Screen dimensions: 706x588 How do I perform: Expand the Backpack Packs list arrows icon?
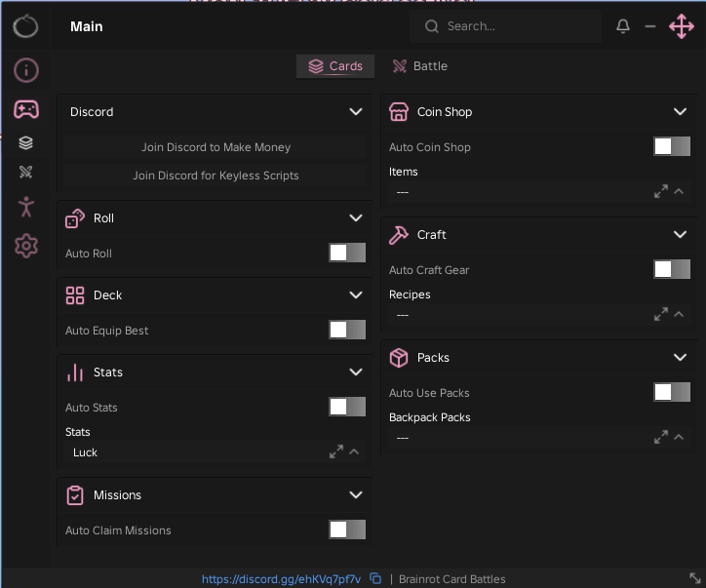[661, 437]
